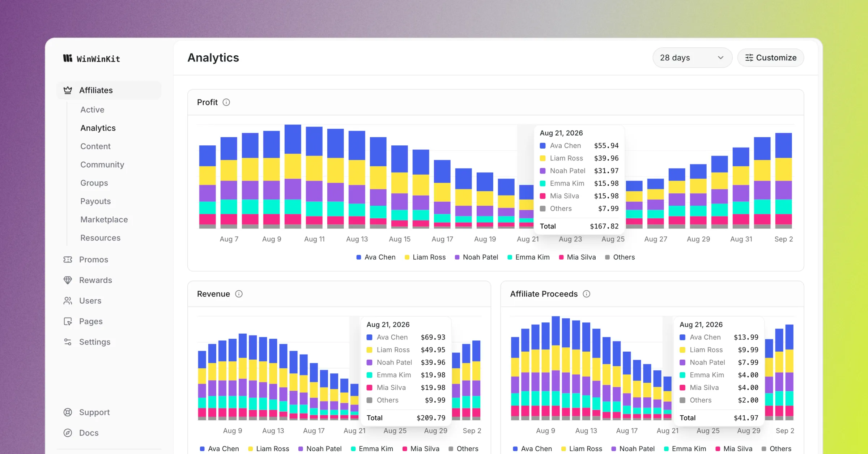Click pink Mia Silva swatch in Profit tooltip
This screenshot has height=454, width=868.
[x=542, y=196]
